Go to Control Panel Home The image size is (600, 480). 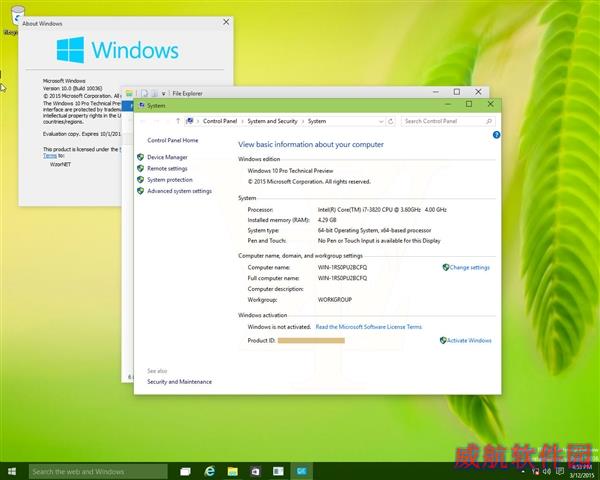pyautogui.click(x=173, y=140)
